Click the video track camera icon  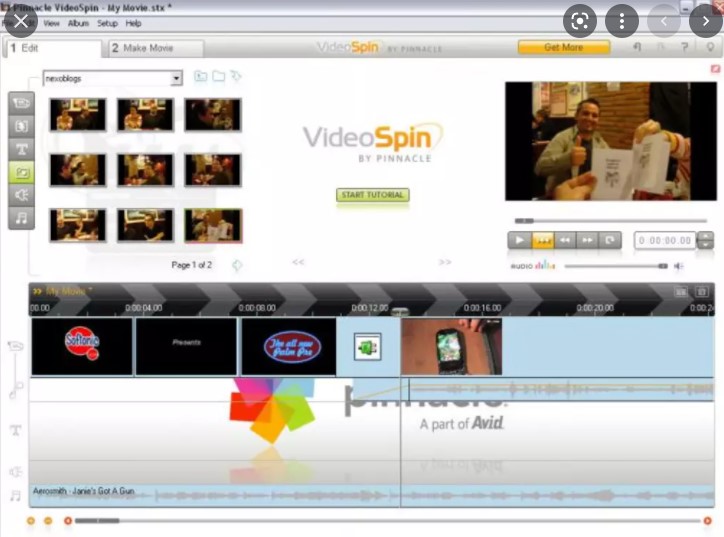(16, 346)
